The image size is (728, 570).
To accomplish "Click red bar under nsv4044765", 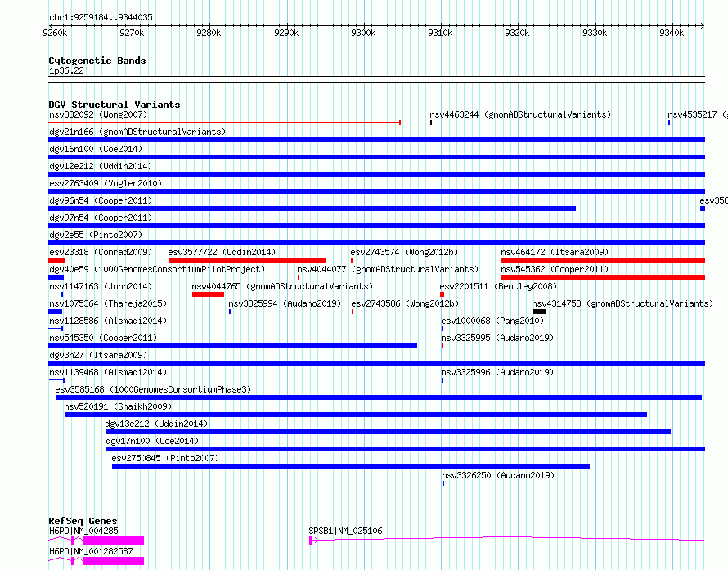I will (208, 294).
